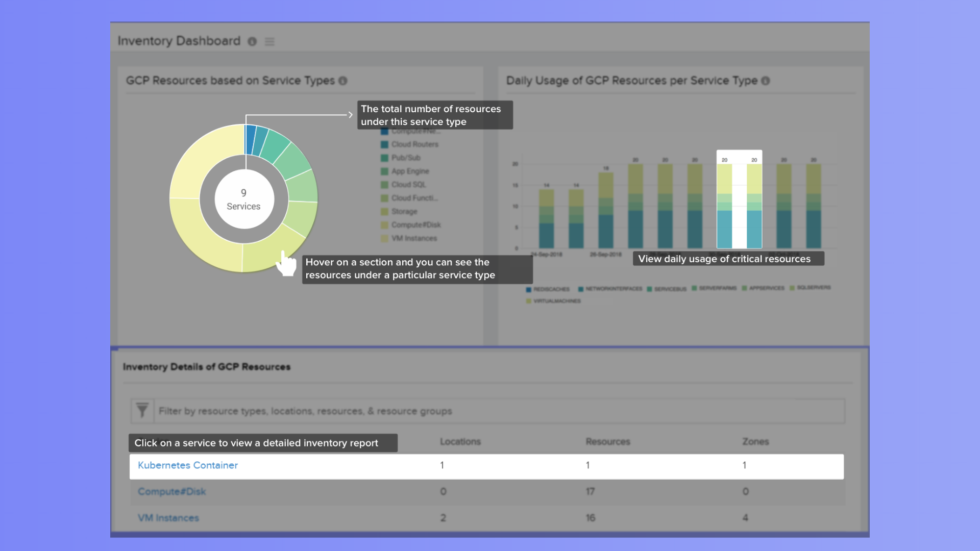Click the info icon beside Inventory Dashboard title
Viewport: 980px width, 551px height.
click(252, 41)
